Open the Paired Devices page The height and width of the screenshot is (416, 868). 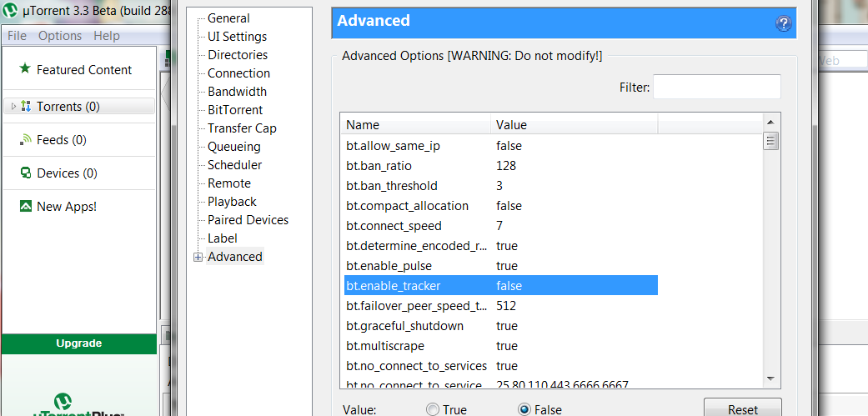[248, 219]
